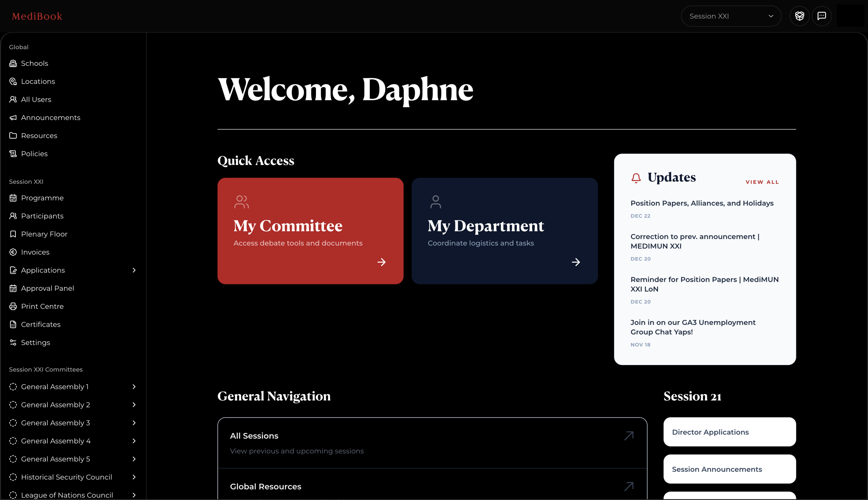Open Director Applications button
This screenshot has width=868, height=500.
coord(729,432)
